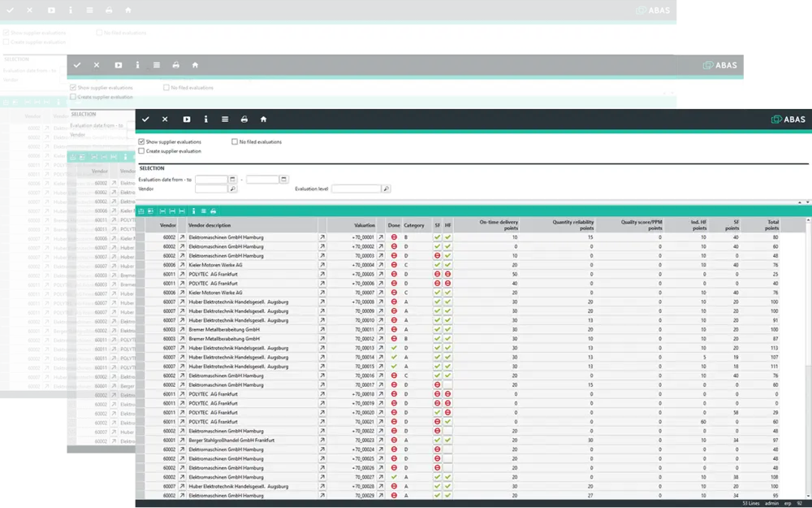This screenshot has height=508, width=812.
Task: Click the Evaluation date to input field
Action: coord(262,180)
